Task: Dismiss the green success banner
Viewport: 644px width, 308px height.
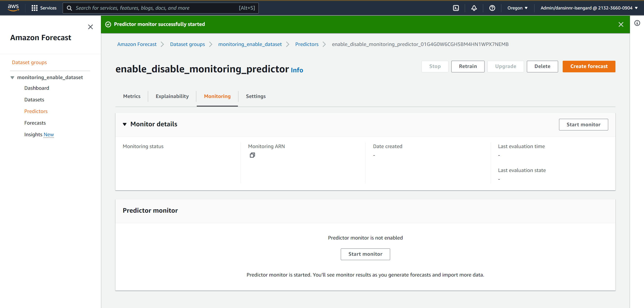Action: pos(621,24)
